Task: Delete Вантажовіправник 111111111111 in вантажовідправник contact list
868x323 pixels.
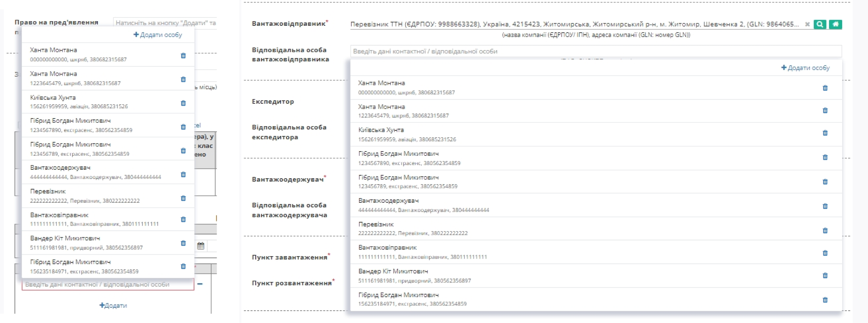Action: tap(825, 253)
